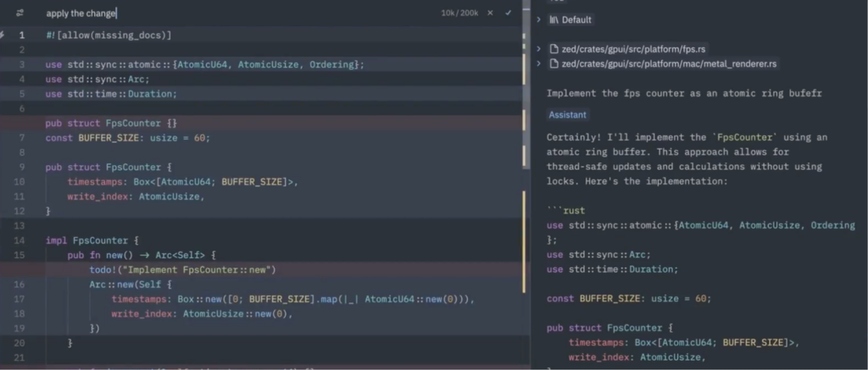Screen dimensions: 868x370
Task: Click the 'Arc::new(Self {' line
Action: coord(131,284)
